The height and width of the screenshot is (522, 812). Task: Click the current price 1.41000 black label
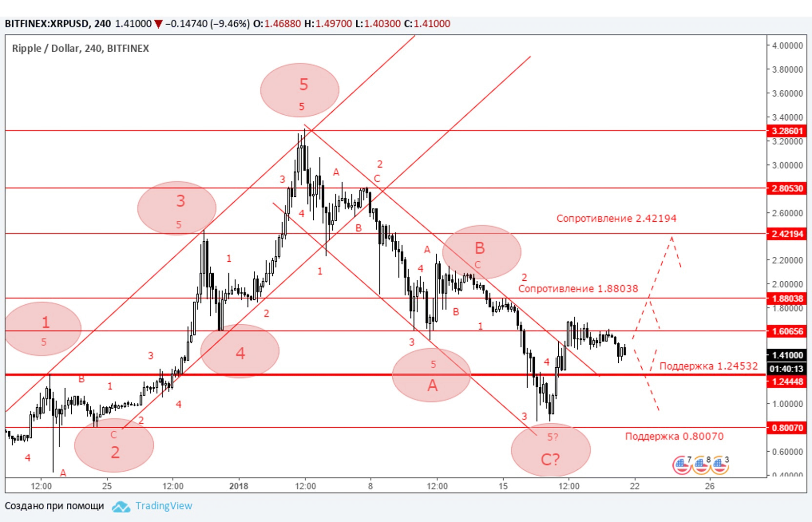(x=787, y=355)
